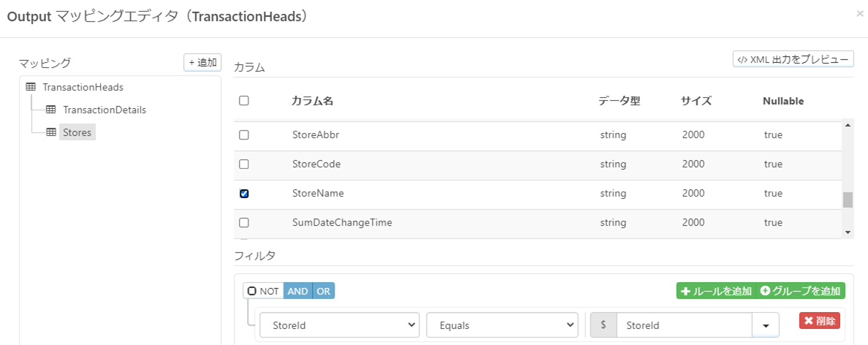Click the XML 出力をプレビュー button
The image size is (868, 345).
pos(793,59)
